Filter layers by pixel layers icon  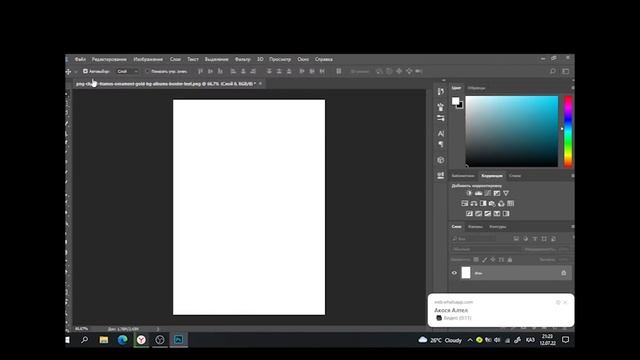[x=516, y=239]
